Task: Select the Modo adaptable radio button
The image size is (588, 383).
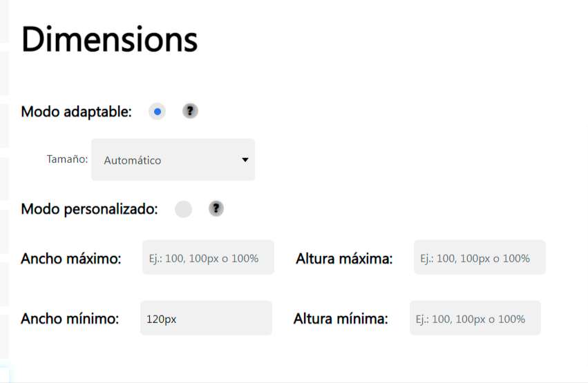Action: pyautogui.click(x=157, y=112)
